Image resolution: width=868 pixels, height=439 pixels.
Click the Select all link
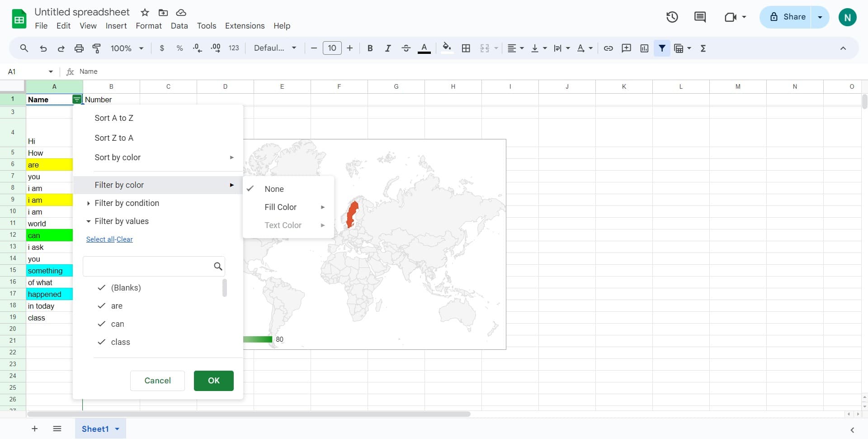(x=100, y=239)
